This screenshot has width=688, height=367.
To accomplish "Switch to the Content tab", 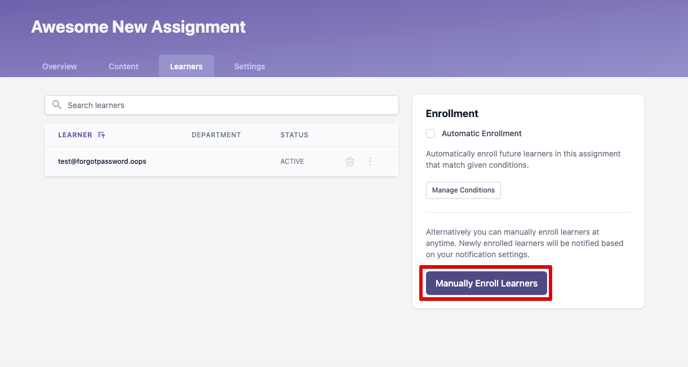I will coord(123,66).
